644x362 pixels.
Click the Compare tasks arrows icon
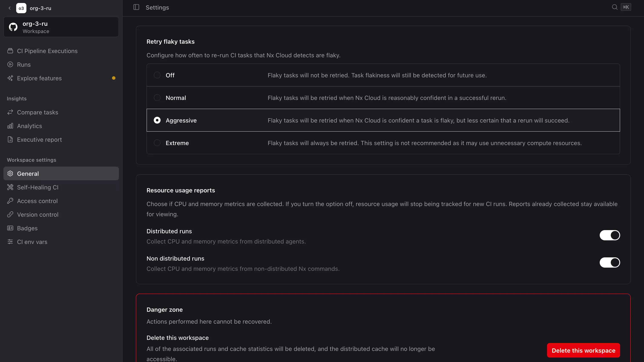(10, 112)
